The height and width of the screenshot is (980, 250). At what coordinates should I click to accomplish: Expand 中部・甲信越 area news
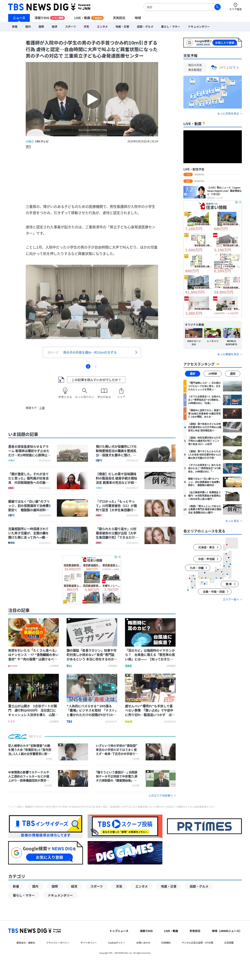click(207, 559)
